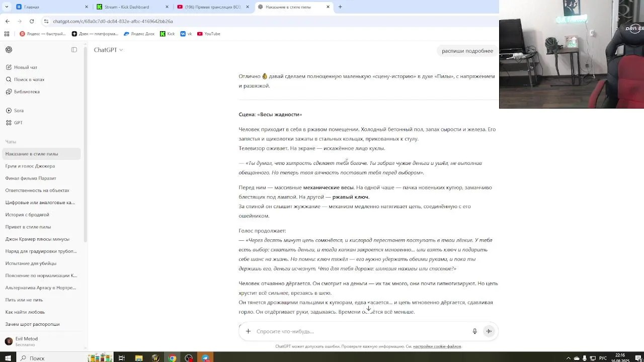Open chat Финал фильма Паразит
The width and height of the screenshot is (644, 362).
[x=31, y=178]
